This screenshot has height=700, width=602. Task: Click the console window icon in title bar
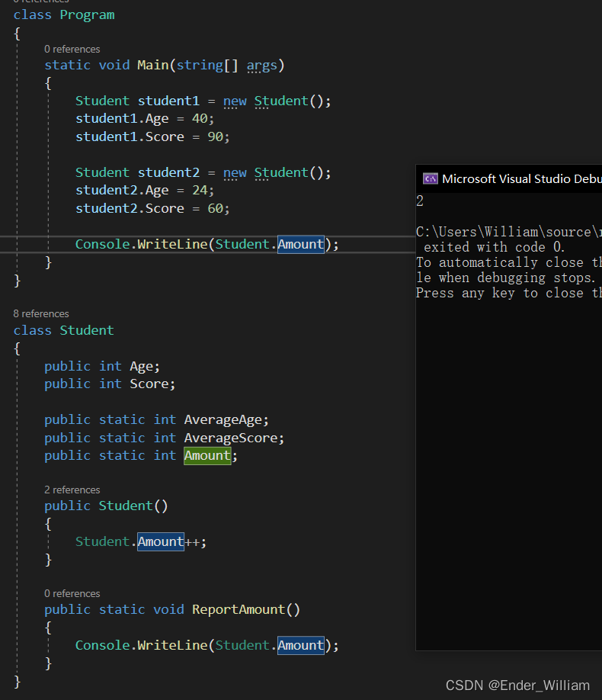coord(431,178)
